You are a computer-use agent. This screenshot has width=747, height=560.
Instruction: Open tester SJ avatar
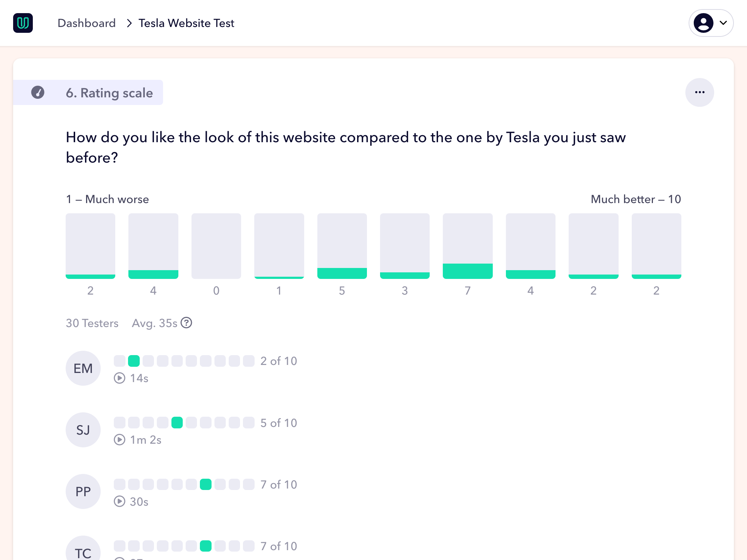83,430
